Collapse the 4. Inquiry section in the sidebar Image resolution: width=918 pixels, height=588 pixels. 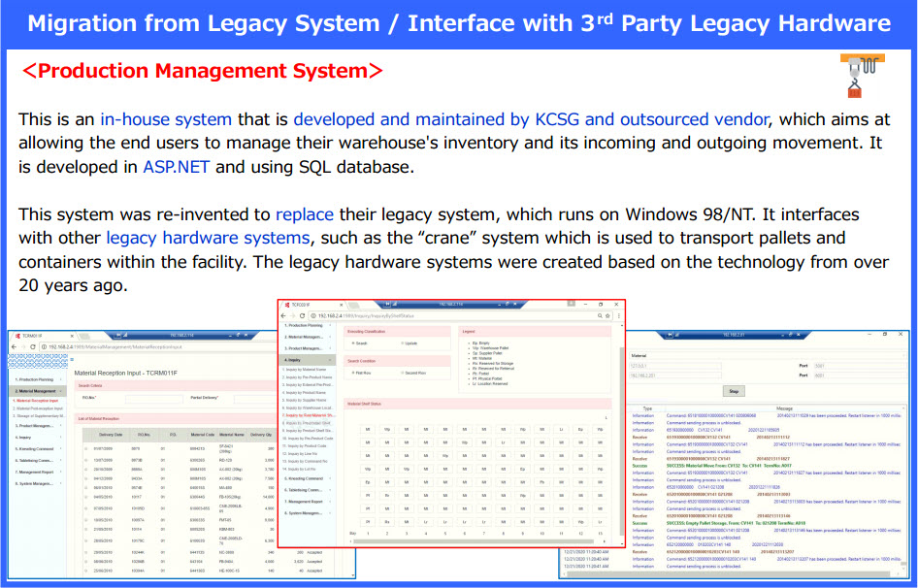pos(304,360)
